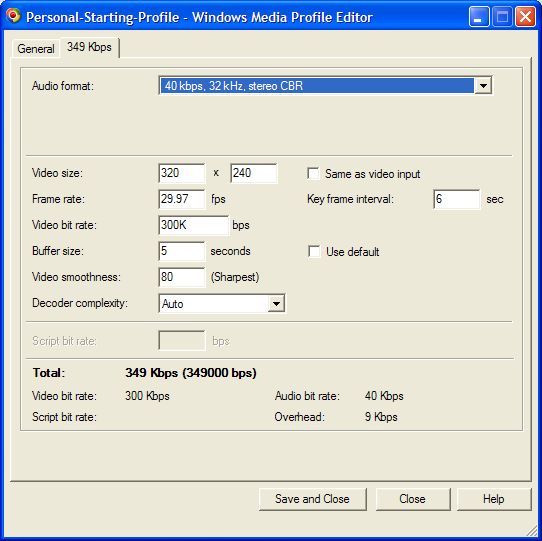Click the video width field showing 320
The height and width of the screenshot is (541, 542).
182,173
